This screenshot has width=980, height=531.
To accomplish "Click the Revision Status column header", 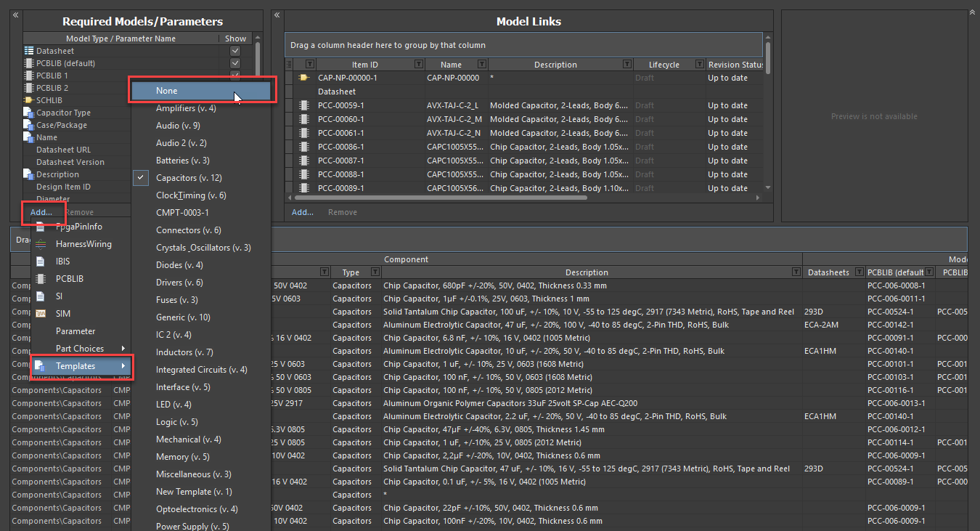I will pyautogui.click(x=735, y=65).
